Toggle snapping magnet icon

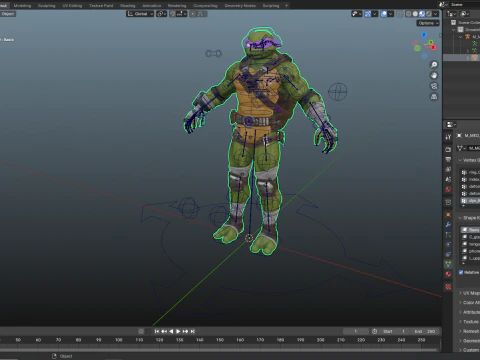click(172, 14)
